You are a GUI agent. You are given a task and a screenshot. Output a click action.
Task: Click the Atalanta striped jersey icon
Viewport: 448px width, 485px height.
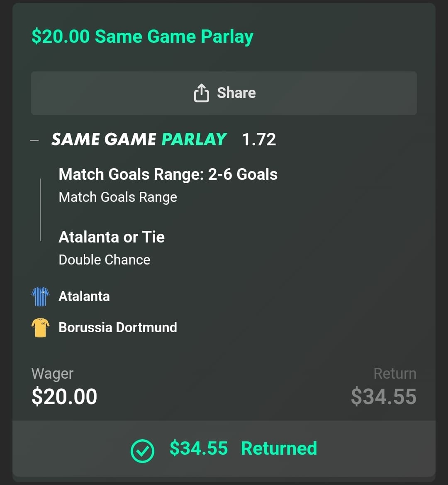[x=40, y=296]
